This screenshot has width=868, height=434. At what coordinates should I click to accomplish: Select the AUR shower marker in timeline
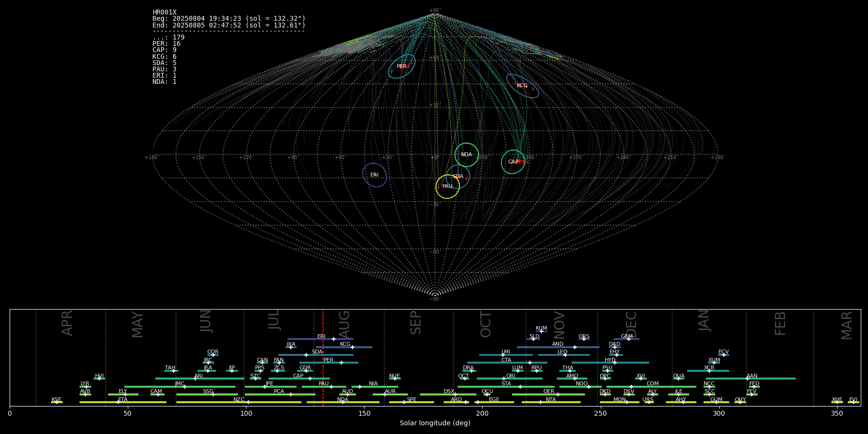pyautogui.click(x=384, y=394)
